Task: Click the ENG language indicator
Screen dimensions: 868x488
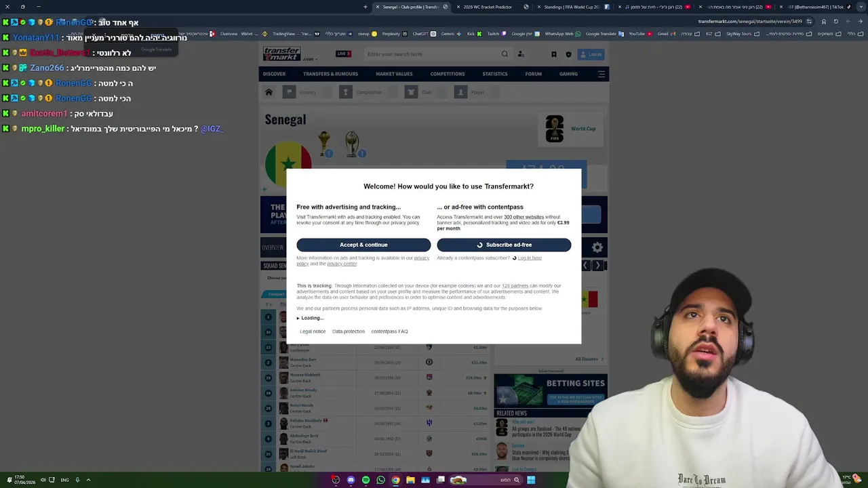Action: click(x=64, y=480)
